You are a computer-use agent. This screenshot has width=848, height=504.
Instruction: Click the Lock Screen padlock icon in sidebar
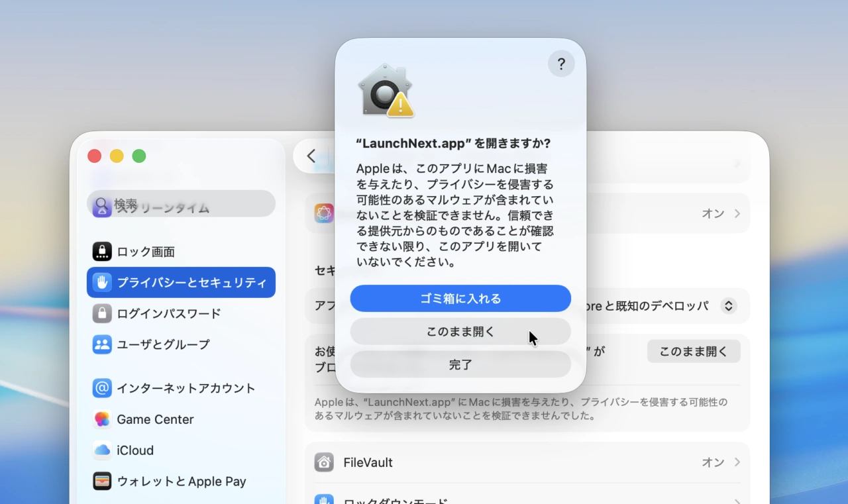(x=102, y=251)
